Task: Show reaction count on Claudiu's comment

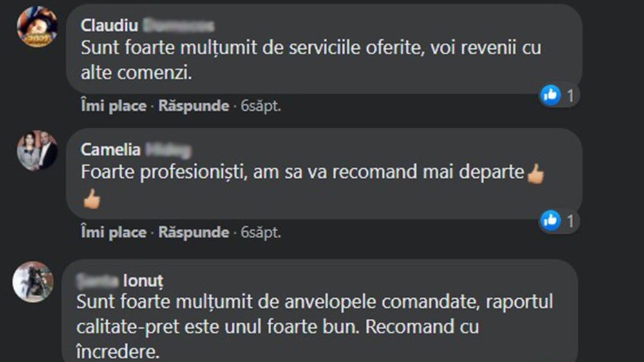Action: [x=570, y=96]
